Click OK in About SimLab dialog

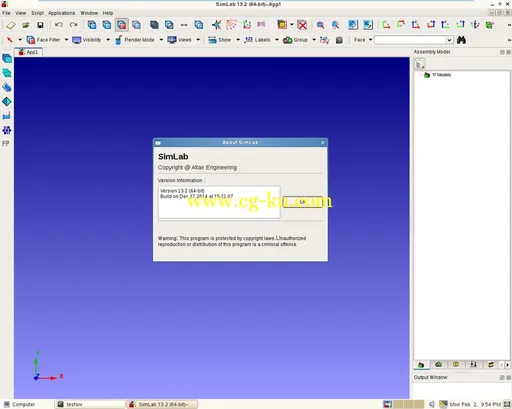(x=302, y=202)
